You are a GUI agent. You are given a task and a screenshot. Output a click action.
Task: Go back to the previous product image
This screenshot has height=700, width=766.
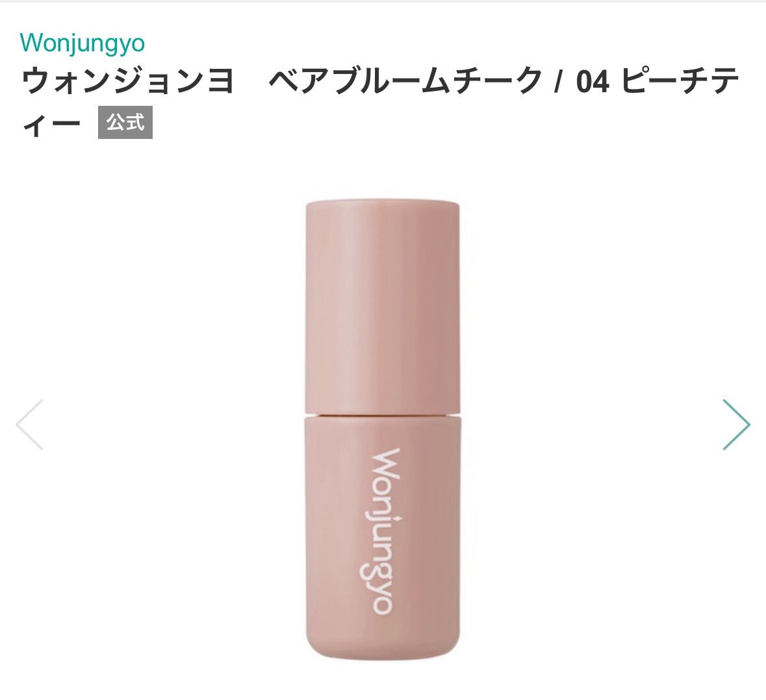(x=29, y=424)
